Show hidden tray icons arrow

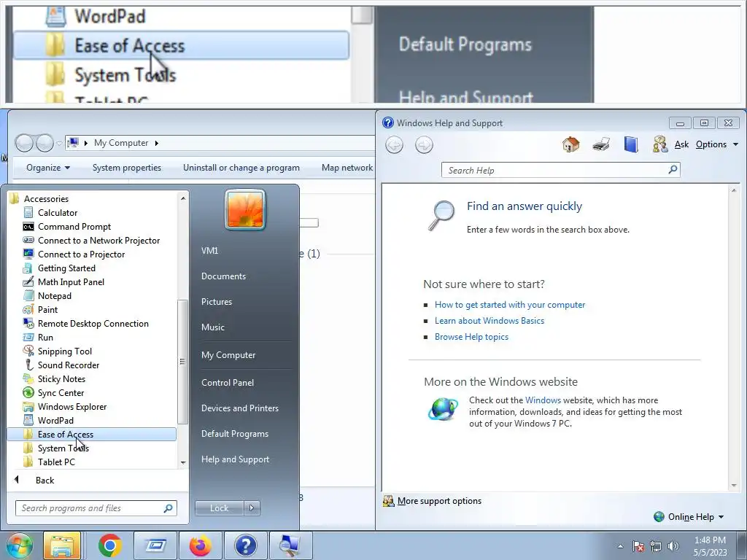pyautogui.click(x=620, y=546)
